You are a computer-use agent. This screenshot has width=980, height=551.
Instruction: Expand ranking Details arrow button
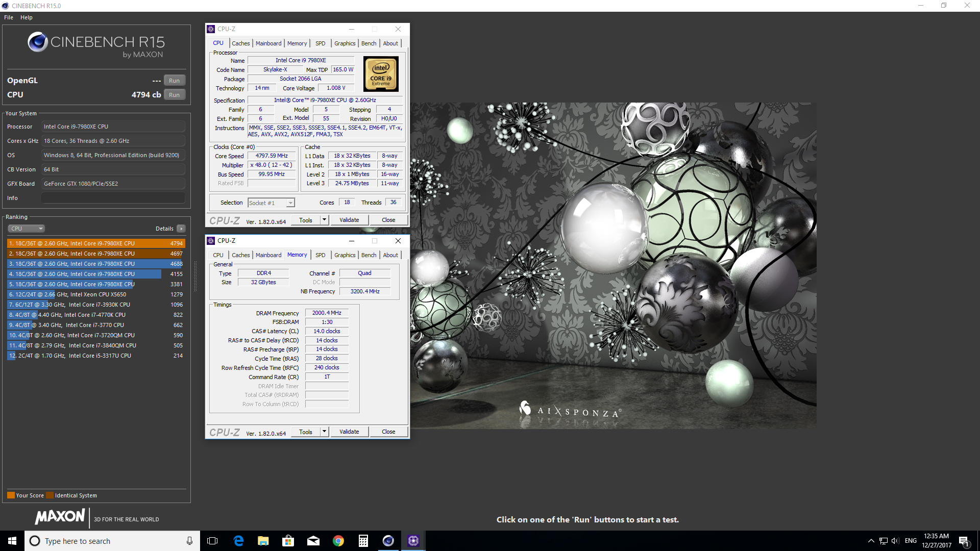[181, 229]
